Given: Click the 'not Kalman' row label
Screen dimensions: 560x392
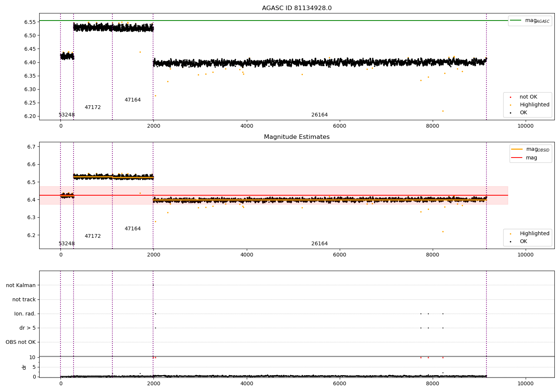Looking at the screenshot, I should pyautogui.click(x=21, y=286).
